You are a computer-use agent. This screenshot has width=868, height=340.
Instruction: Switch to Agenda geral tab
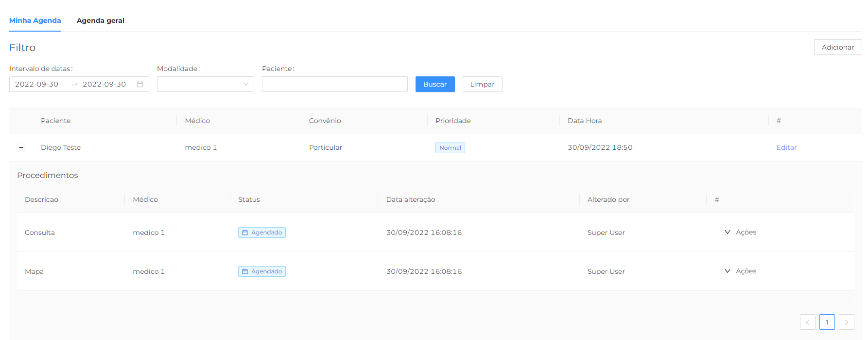101,20
